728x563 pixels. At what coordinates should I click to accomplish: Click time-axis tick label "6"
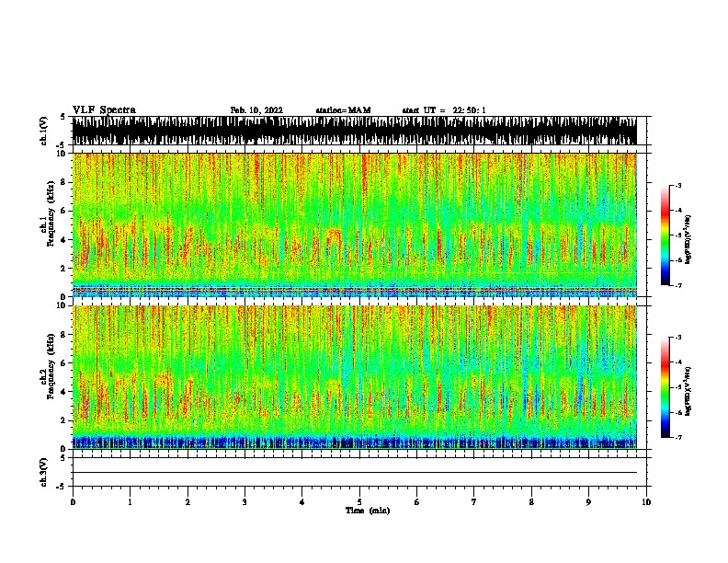click(x=417, y=502)
